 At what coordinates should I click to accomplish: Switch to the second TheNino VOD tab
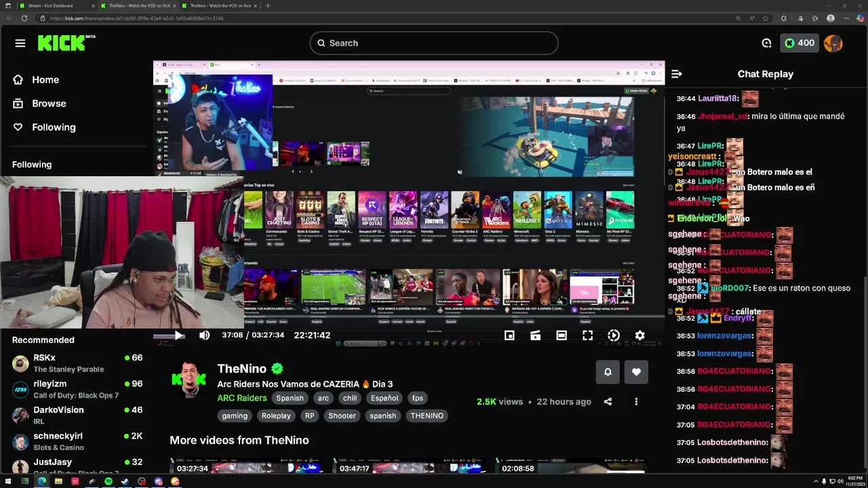click(220, 5)
